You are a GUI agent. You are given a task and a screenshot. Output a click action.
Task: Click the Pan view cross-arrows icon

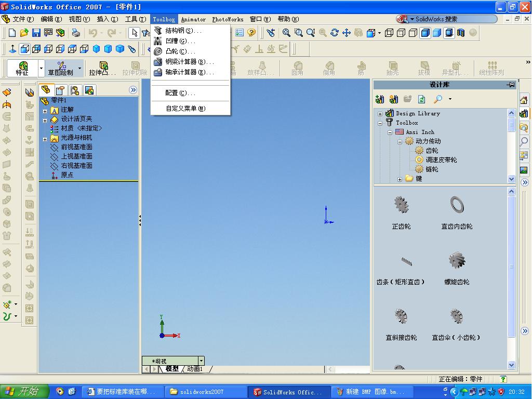(x=347, y=33)
